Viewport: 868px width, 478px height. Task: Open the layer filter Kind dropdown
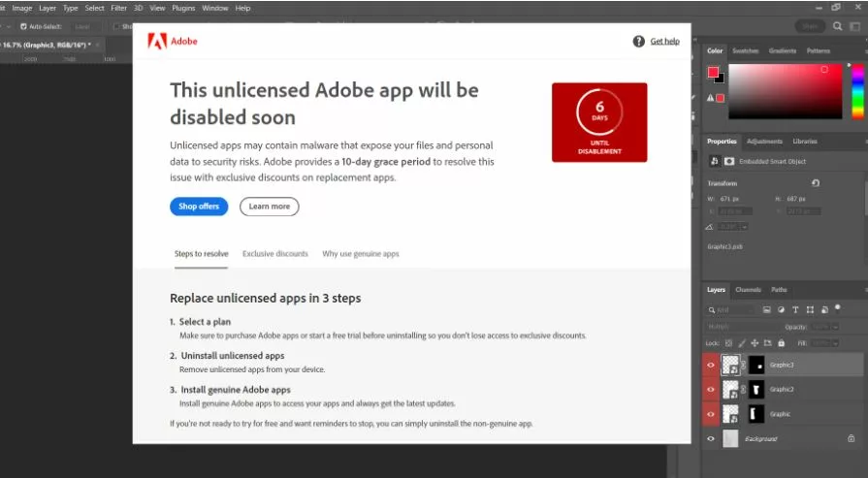[x=731, y=310]
